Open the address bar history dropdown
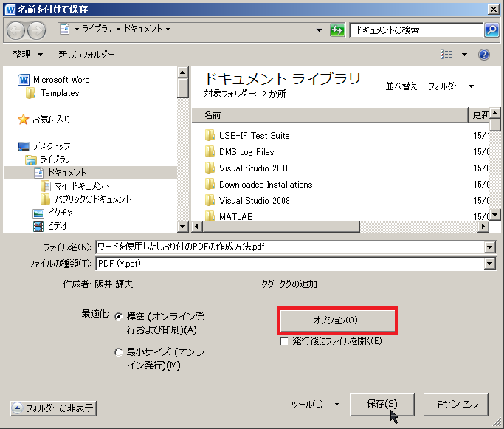 [x=319, y=30]
